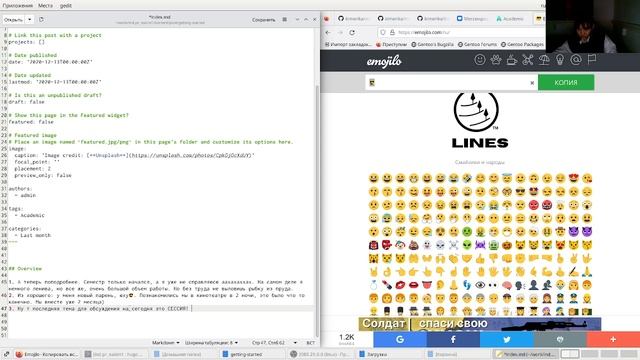
Task: Create a new document tab in gedit
Action: (41, 19)
